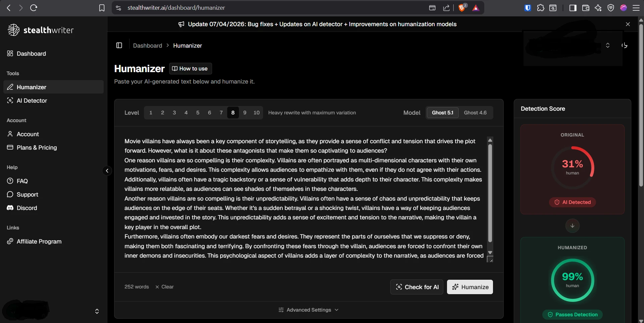Toggle the panel icon beside the breadcrumb

[x=119, y=45]
